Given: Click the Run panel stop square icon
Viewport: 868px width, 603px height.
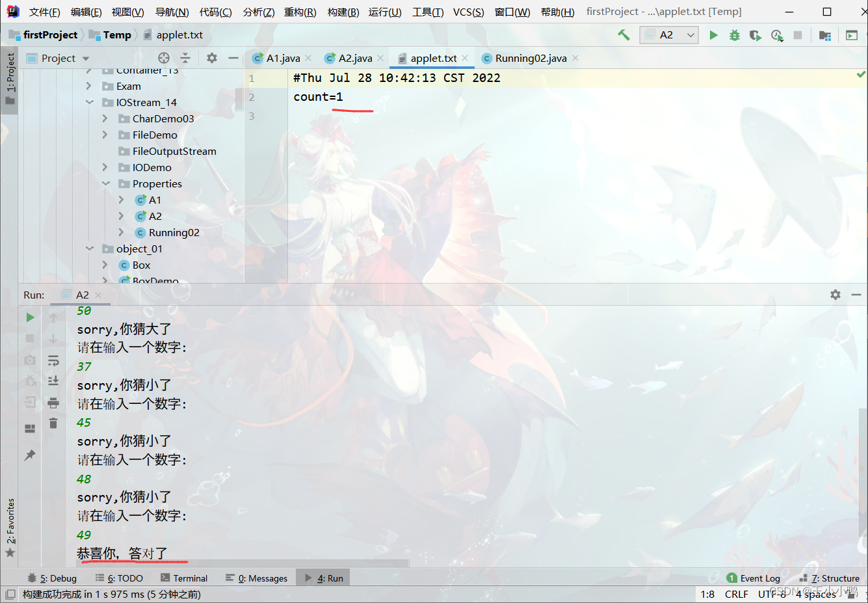Looking at the screenshot, I should point(30,338).
